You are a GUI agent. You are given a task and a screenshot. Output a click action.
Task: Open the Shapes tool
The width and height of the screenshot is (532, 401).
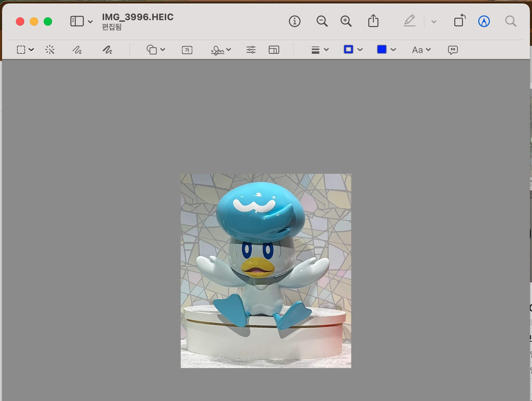[x=152, y=50]
